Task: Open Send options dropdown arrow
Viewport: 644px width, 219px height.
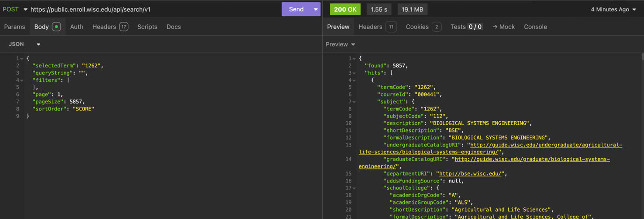Action: [316, 9]
